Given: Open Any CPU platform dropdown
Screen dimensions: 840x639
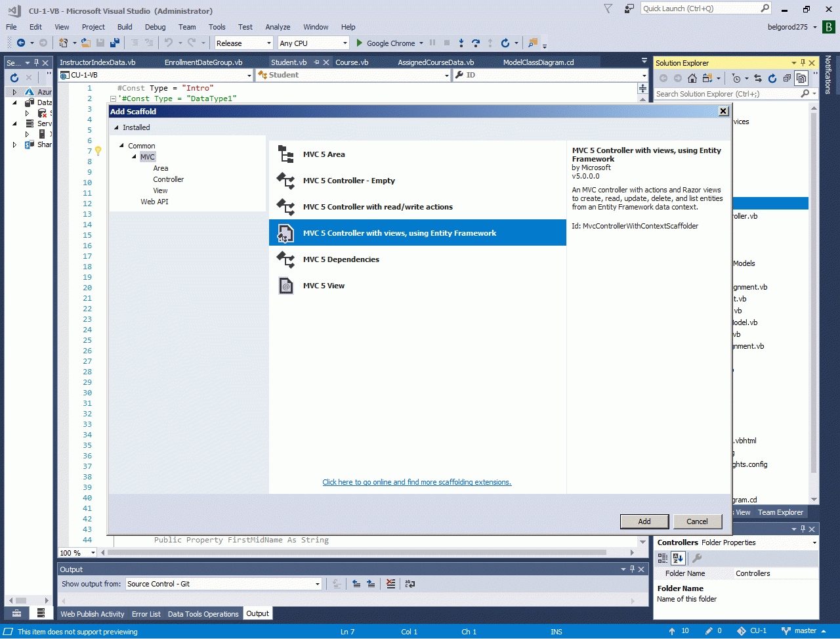Looking at the screenshot, I should tap(314, 43).
